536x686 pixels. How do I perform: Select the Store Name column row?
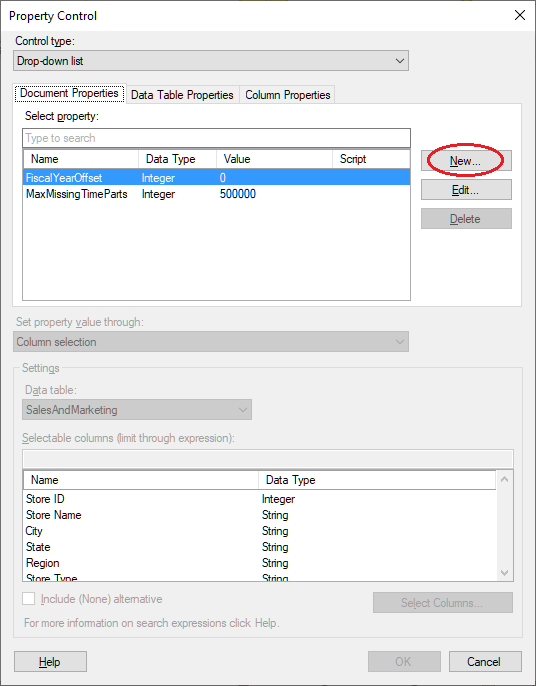point(259,515)
